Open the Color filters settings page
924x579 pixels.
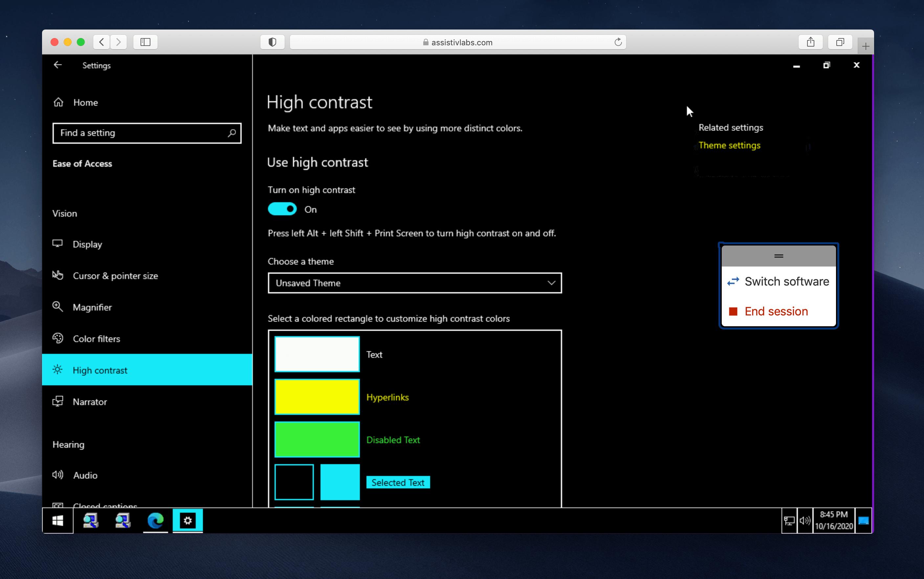(x=96, y=339)
